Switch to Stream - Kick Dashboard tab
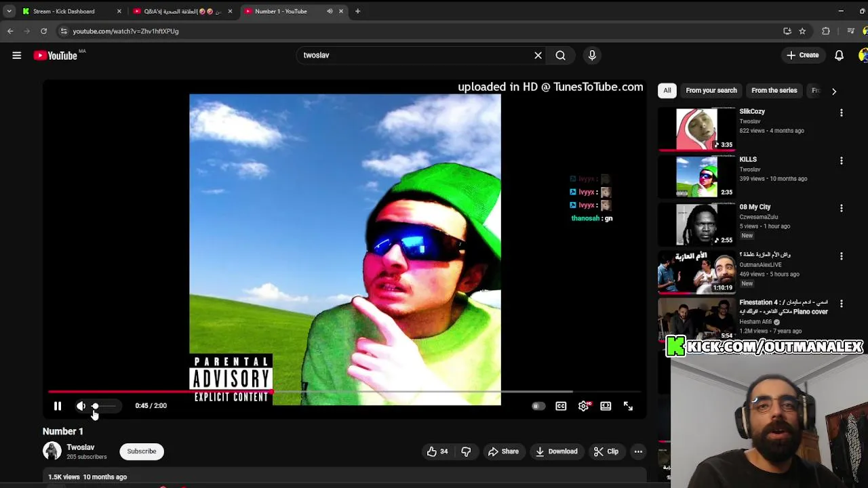 (x=64, y=12)
